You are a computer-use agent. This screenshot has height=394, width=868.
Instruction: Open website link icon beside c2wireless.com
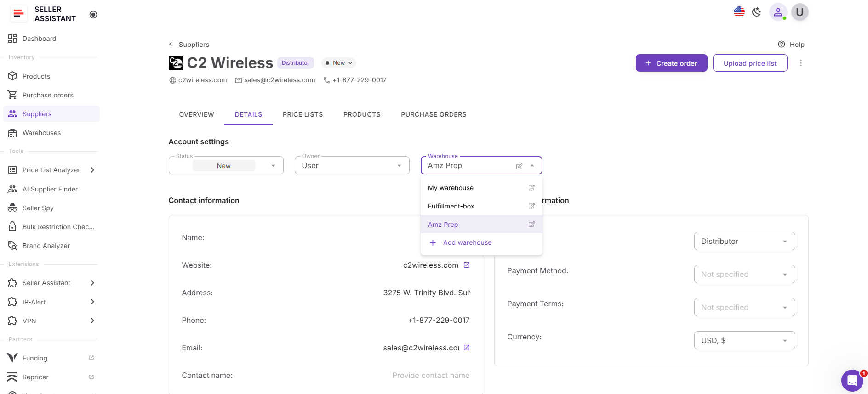[467, 265]
